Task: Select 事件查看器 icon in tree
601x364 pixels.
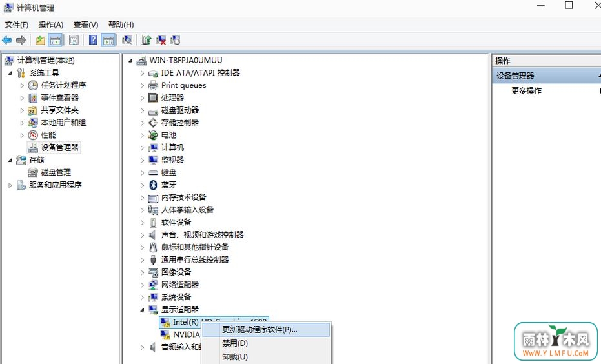Action: [x=33, y=97]
